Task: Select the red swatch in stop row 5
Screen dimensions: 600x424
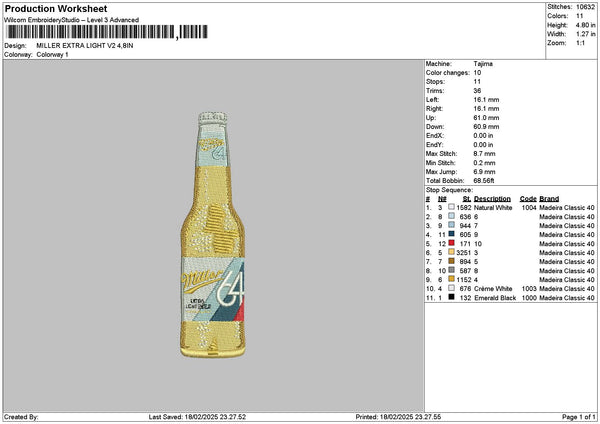Action: pyautogui.click(x=452, y=243)
